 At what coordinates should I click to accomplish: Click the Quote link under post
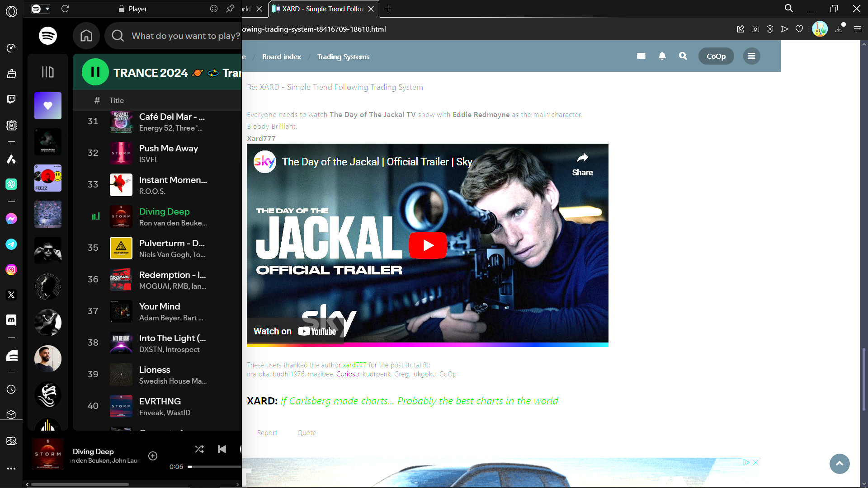[307, 432]
